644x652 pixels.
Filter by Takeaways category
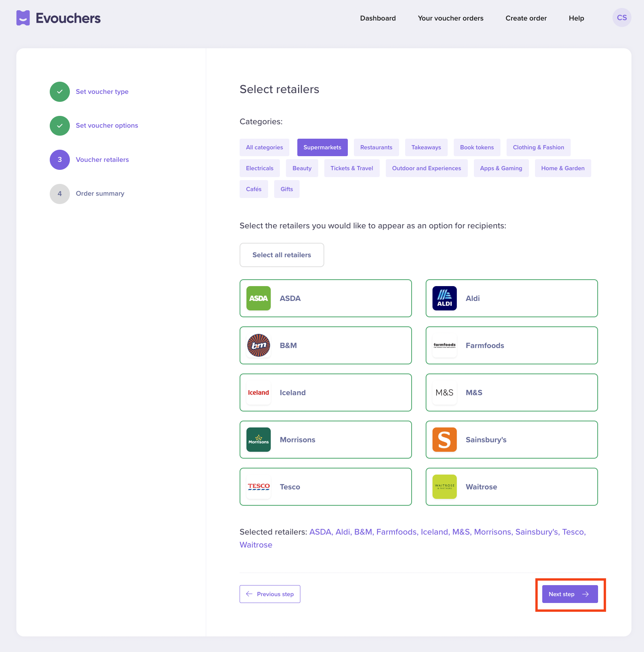426,147
